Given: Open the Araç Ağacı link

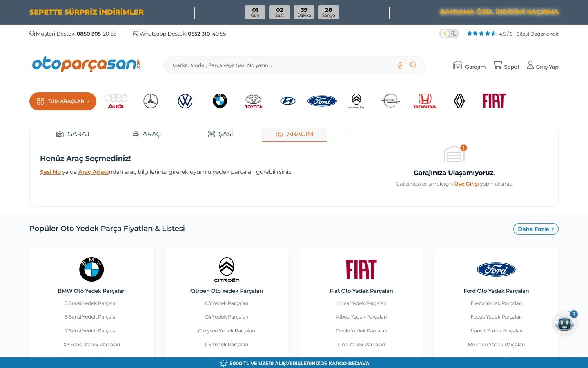Looking at the screenshot, I should [94, 172].
